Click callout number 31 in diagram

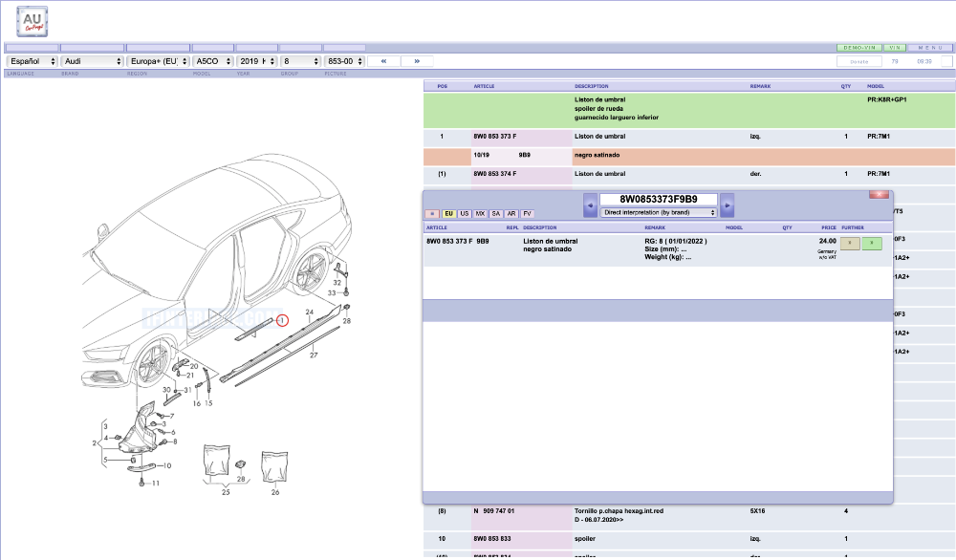[187, 389]
